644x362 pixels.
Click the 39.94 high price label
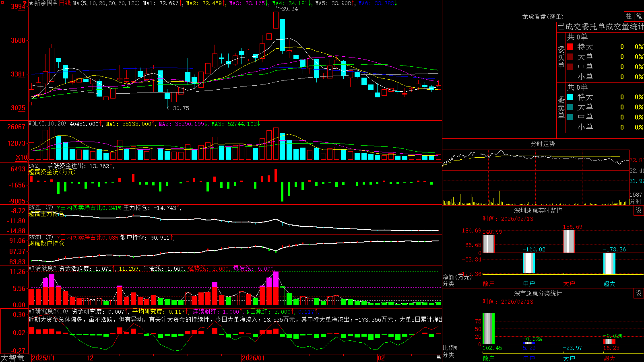click(x=290, y=9)
